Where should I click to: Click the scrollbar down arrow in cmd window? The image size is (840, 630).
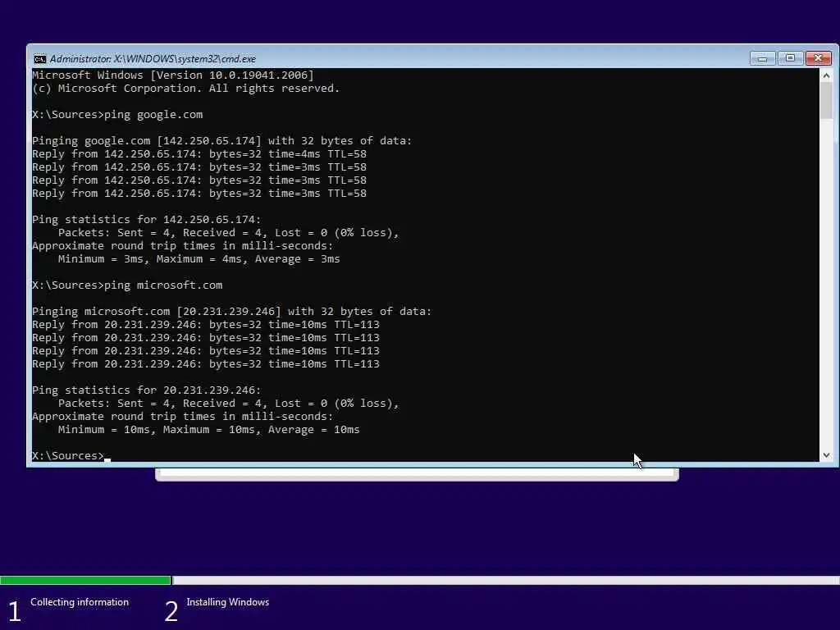826,455
